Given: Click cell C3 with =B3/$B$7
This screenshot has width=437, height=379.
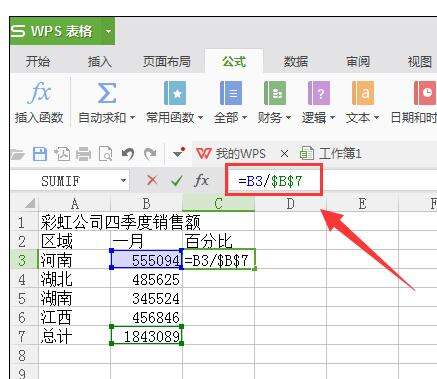Looking at the screenshot, I should point(219,260).
